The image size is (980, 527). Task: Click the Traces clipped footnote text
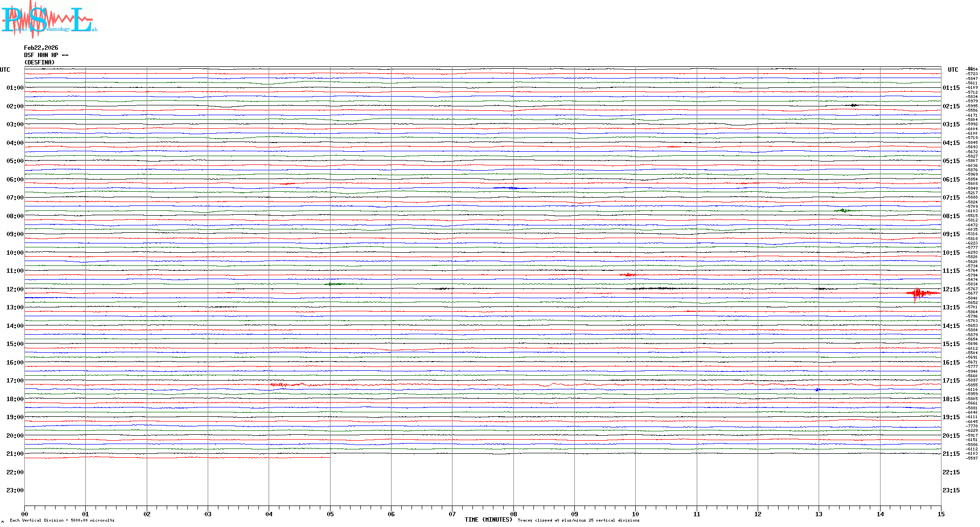point(578,520)
